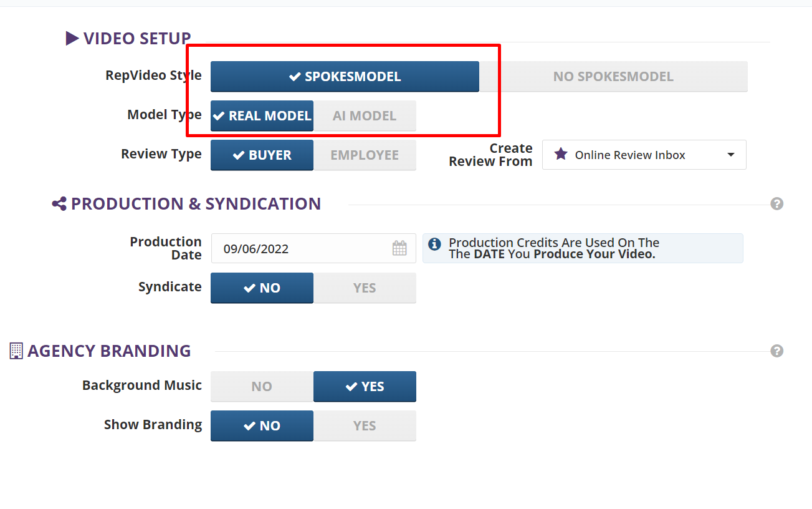Click the help icon beside Production & Syndication
This screenshot has width=812, height=509.
click(776, 204)
